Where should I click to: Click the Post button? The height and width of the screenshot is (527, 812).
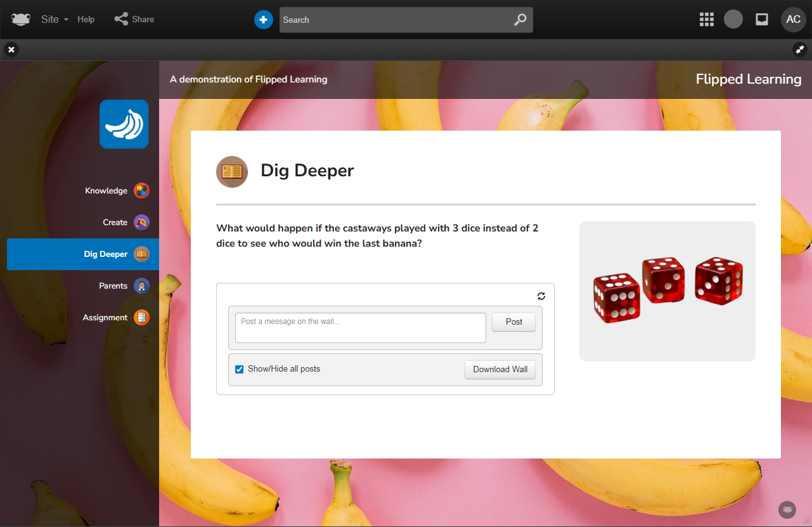(x=513, y=322)
